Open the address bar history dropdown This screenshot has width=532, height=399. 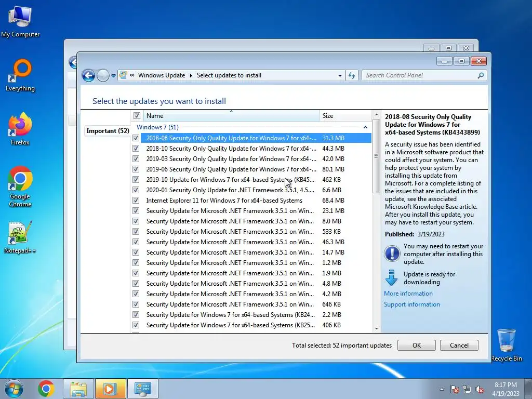coord(340,75)
